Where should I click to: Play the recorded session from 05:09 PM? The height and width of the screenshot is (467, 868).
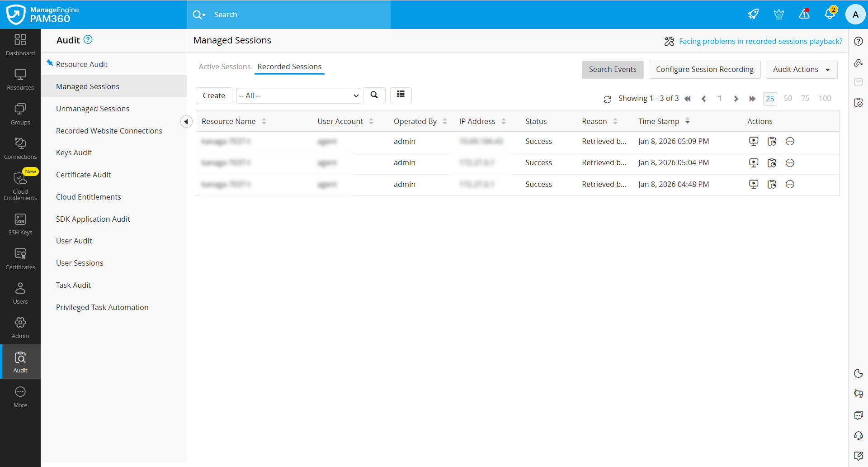click(753, 141)
